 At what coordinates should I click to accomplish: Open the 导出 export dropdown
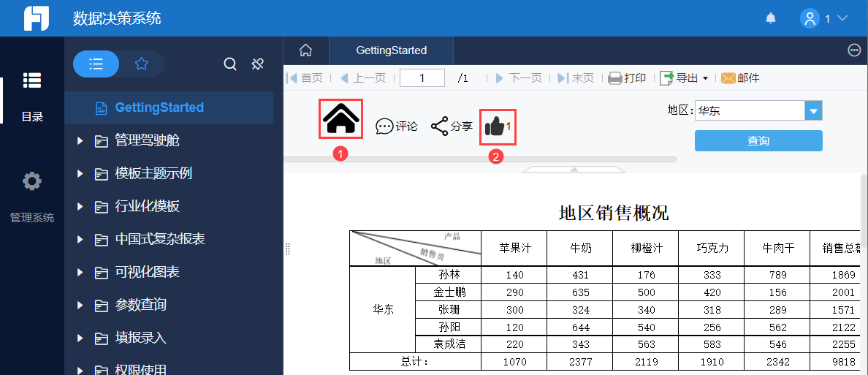[684, 78]
